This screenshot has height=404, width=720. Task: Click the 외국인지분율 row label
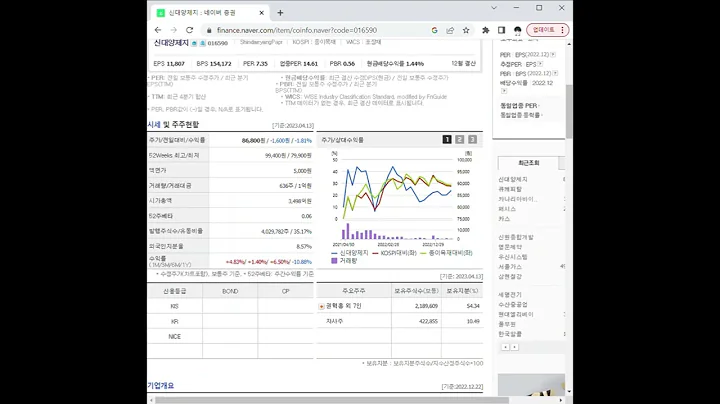[166, 247]
